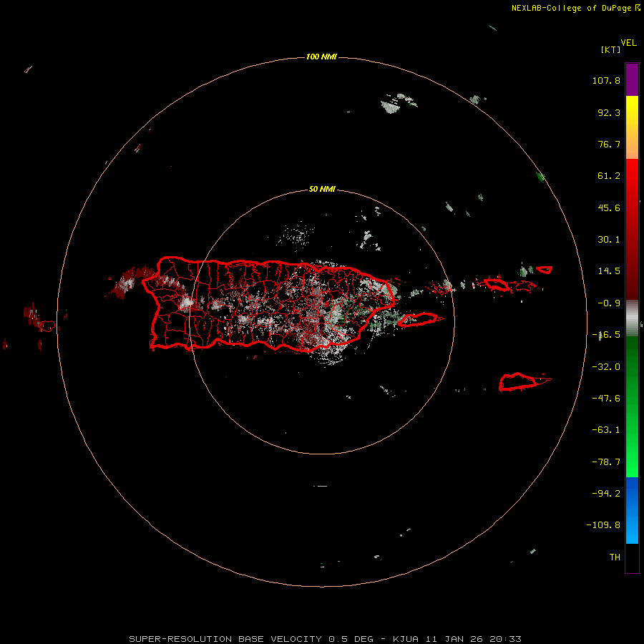Click the -78.7 velocity scale value
Viewport: 644px width, 644px height.
(x=606, y=462)
